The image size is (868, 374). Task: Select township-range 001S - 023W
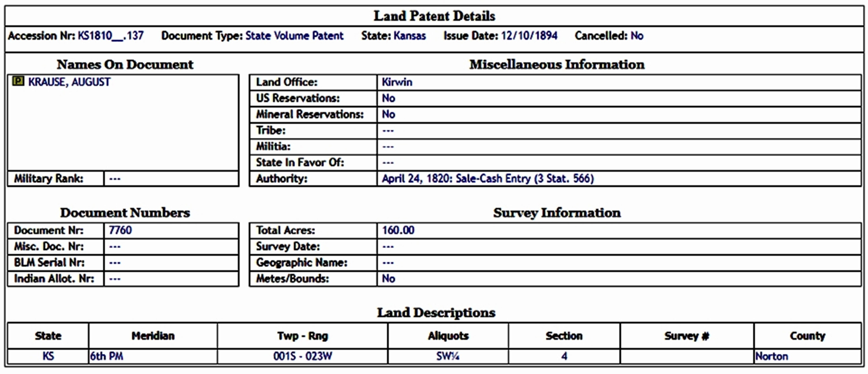click(302, 356)
